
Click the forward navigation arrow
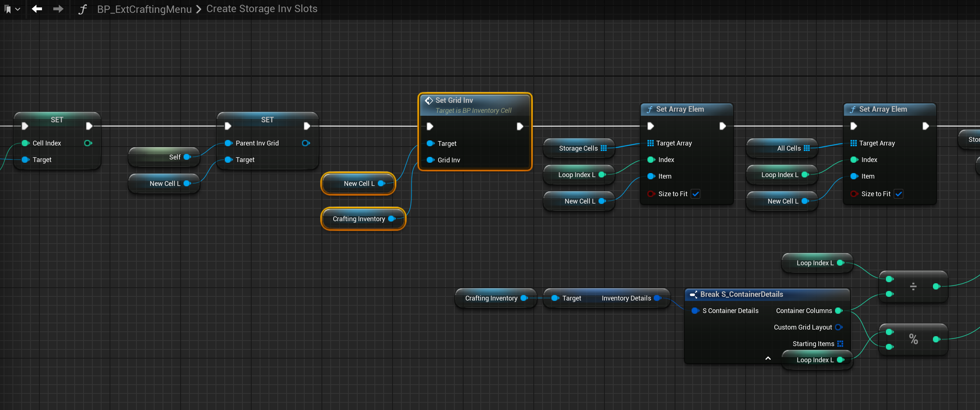click(x=58, y=9)
